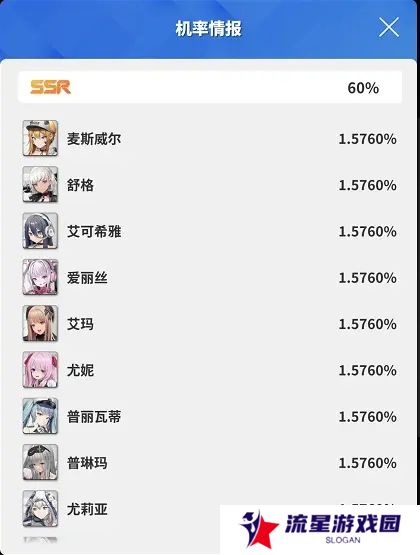This screenshot has height=555, width=420.
Task: Click the SSR 60% header bar
Action: 210,87
